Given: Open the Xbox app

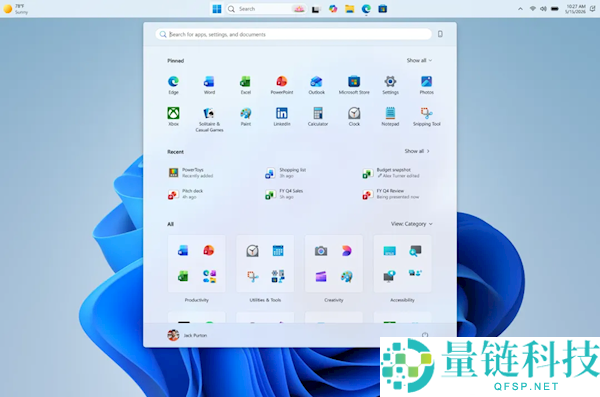Looking at the screenshot, I should click(x=173, y=116).
